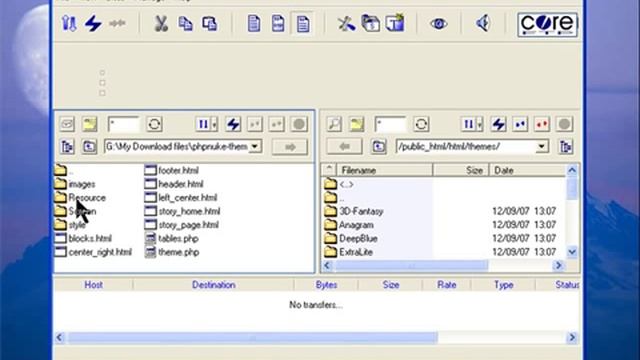Image resolution: width=640 pixels, height=360 pixels.
Task: Create new folder in local panel
Action: (x=89, y=124)
